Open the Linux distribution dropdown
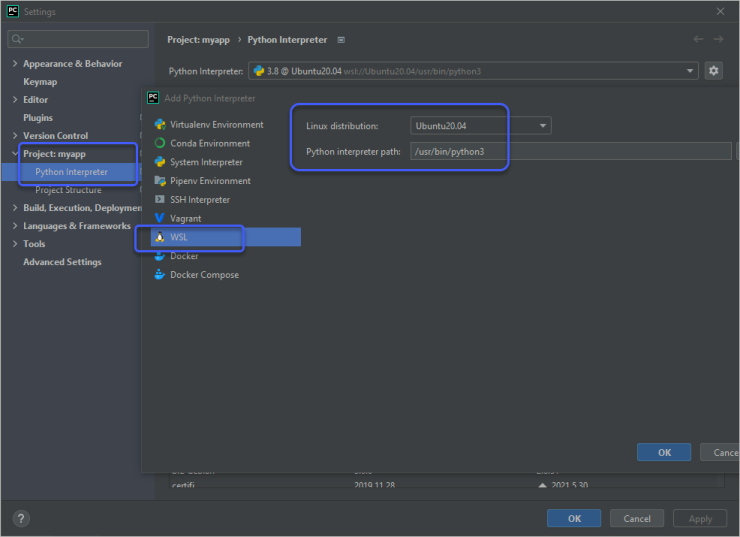Screen dimensions: 740x537 click(480, 126)
